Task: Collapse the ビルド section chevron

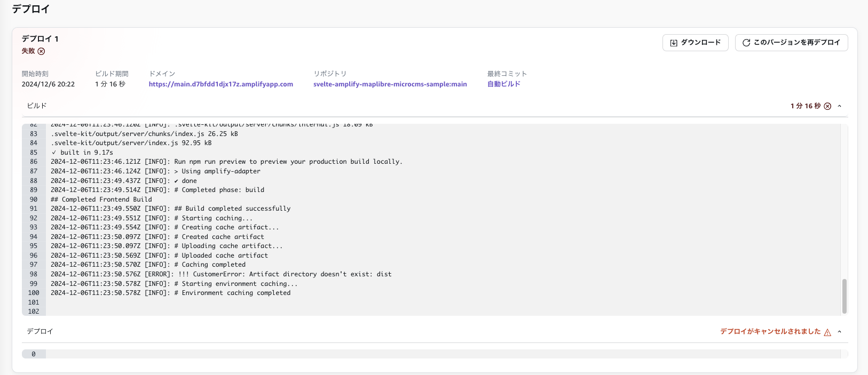Action: (x=840, y=106)
